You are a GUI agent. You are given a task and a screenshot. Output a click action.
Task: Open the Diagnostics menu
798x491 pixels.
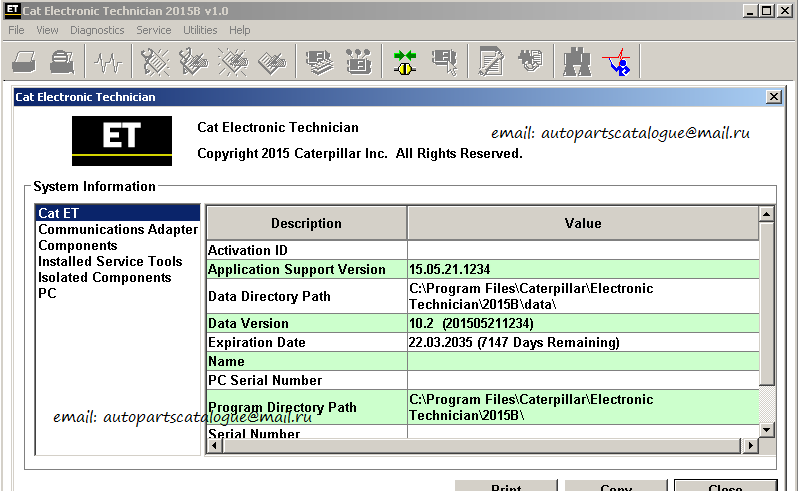[97, 30]
